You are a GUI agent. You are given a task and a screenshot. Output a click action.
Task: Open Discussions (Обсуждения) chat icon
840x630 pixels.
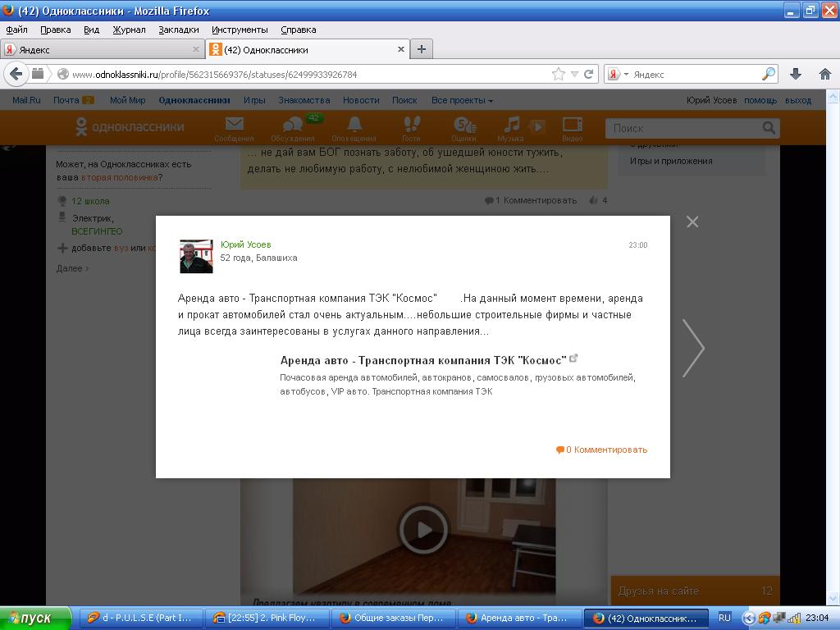pyautogui.click(x=293, y=125)
